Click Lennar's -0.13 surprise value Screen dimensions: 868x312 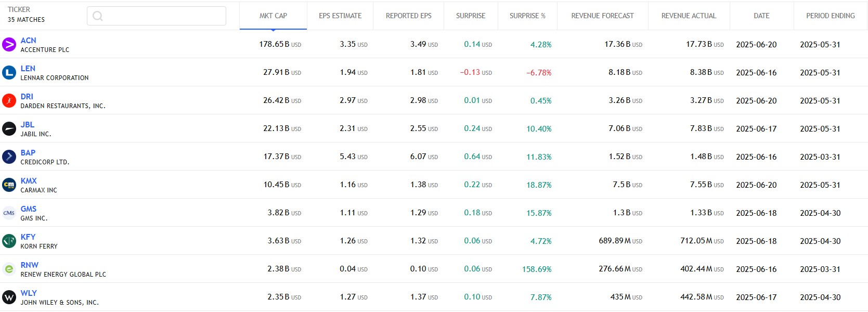pyautogui.click(x=476, y=73)
